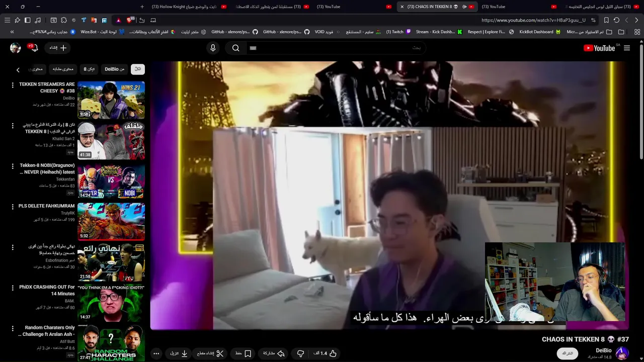
Task: Open options menu for 'Tekken-8 NOBI(Dragunov)' video
Action: click(x=13, y=166)
